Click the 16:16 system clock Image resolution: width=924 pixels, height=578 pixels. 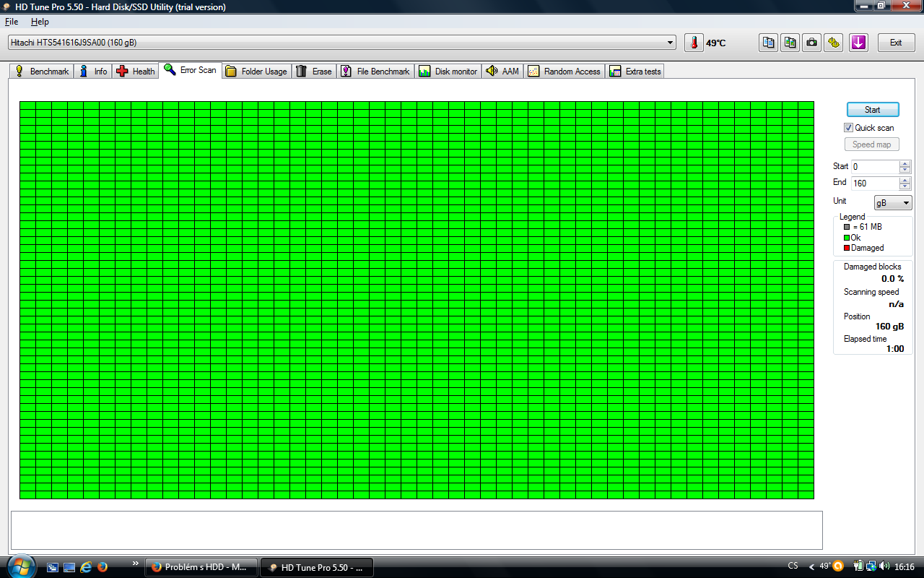click(905, 567)
